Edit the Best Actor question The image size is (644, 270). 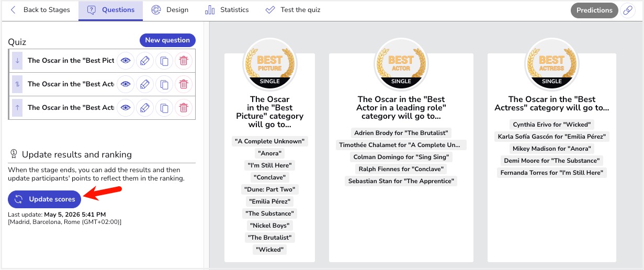click(145, 84)
